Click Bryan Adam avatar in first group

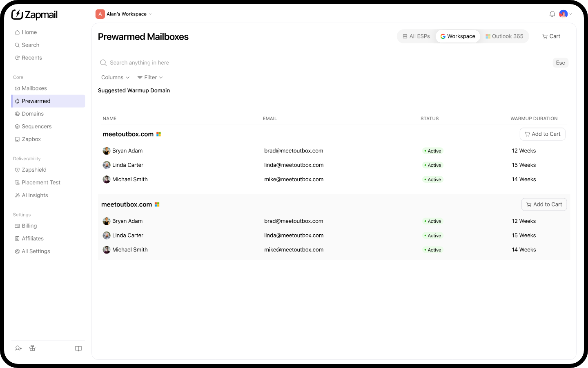click(x=107, y=151)
